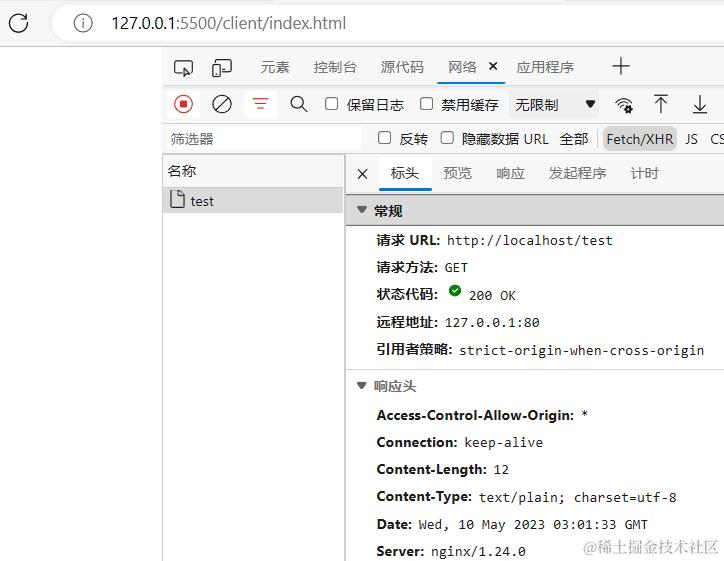The image size is (724, 561).
Task: Open the 计时 details tab
Action: tap(645, 173)
